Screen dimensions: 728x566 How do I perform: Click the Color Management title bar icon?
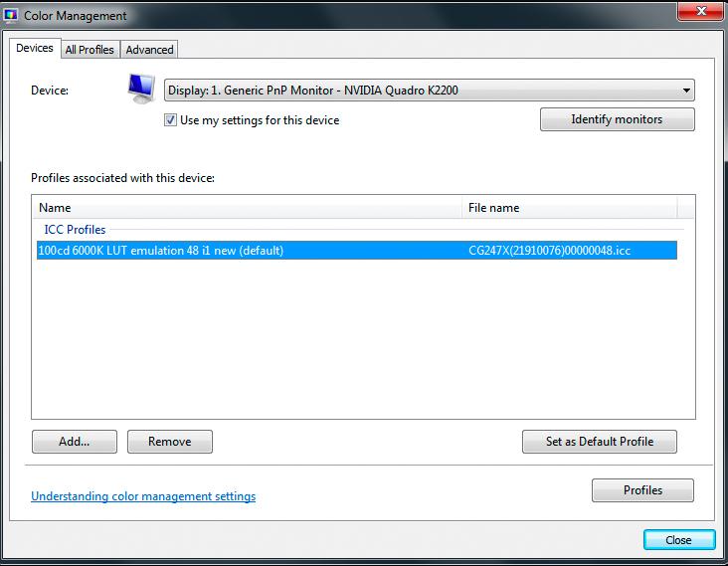[x=10, y=15]
